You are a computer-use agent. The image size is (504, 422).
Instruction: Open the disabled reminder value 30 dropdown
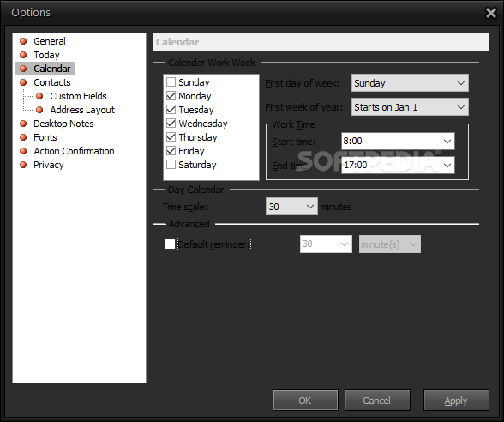click(x=326, y=244)
